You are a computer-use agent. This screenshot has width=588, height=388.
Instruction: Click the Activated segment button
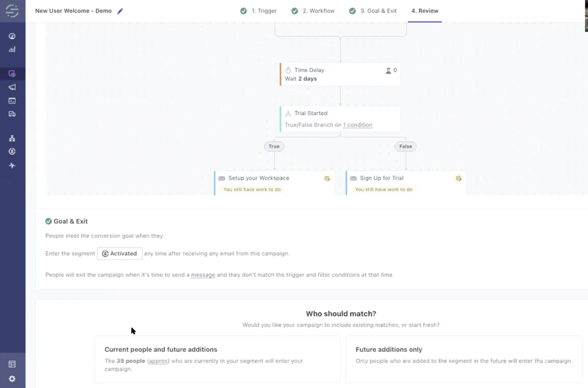pyautogui.click(x=120, y=253)
